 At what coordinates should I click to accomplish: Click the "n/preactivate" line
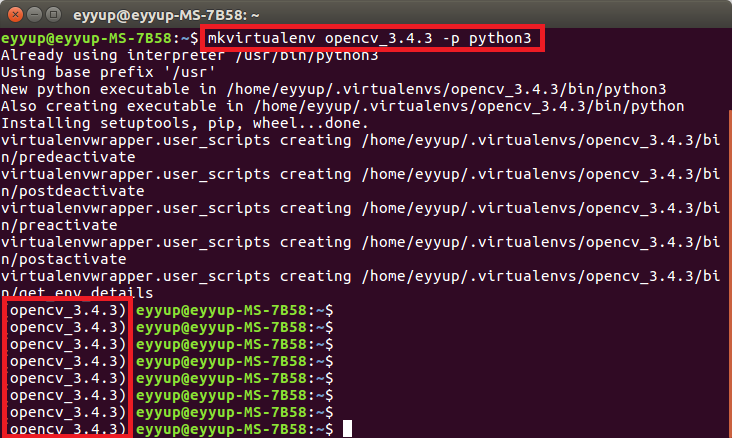tap(59, 226)
